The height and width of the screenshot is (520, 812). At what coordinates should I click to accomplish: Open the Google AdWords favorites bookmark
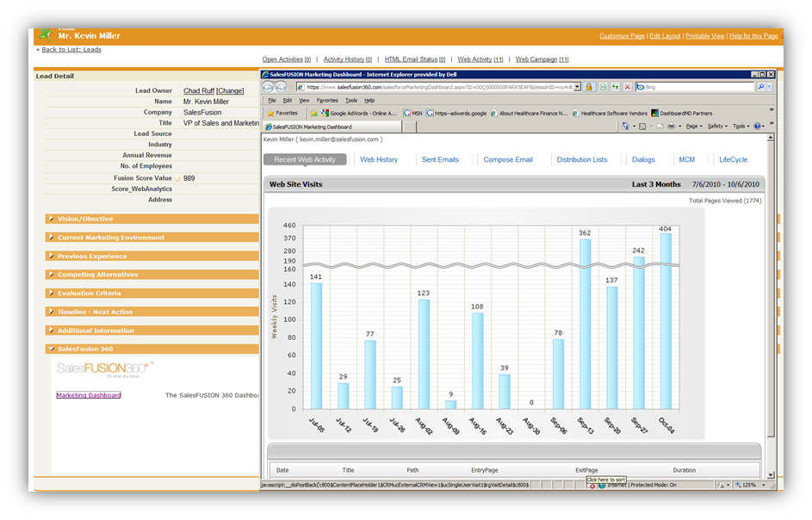[359, 113]
